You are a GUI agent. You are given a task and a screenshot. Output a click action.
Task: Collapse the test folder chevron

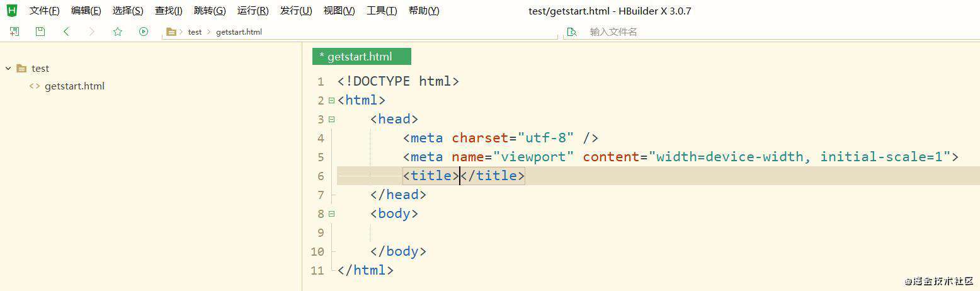coord(8,68)
